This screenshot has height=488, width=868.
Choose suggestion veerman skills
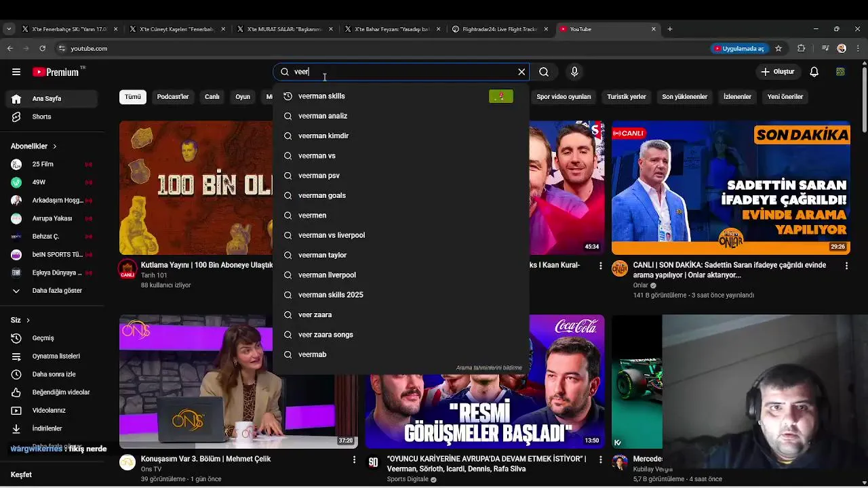pos(400,96)
